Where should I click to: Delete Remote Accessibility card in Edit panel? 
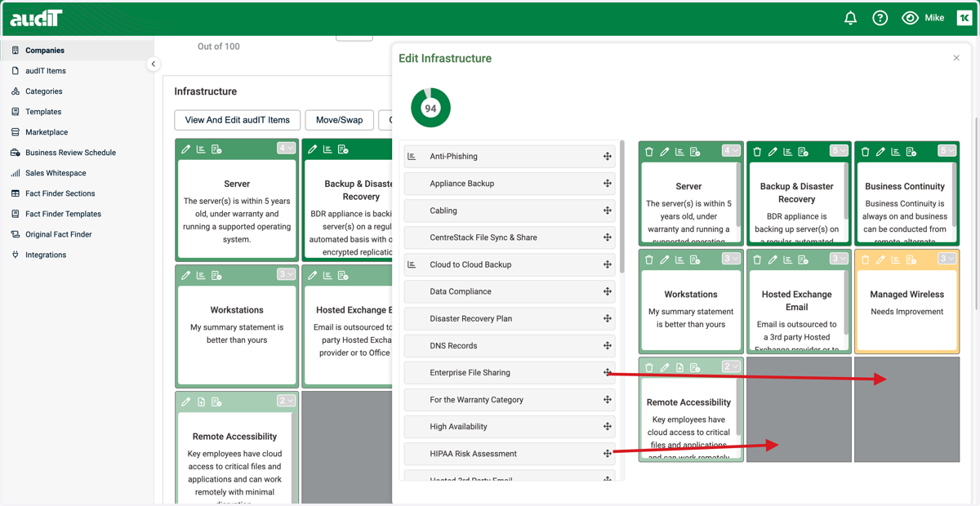(x=649, y=367)
